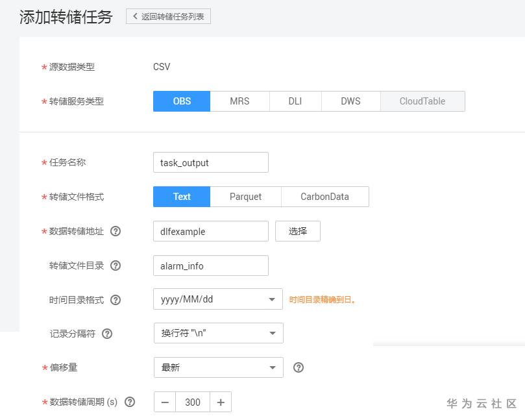The width and height of the screenshot is (525, 420).
Task: Open help for 数据转储地址
Action: [x=116, y=231]
